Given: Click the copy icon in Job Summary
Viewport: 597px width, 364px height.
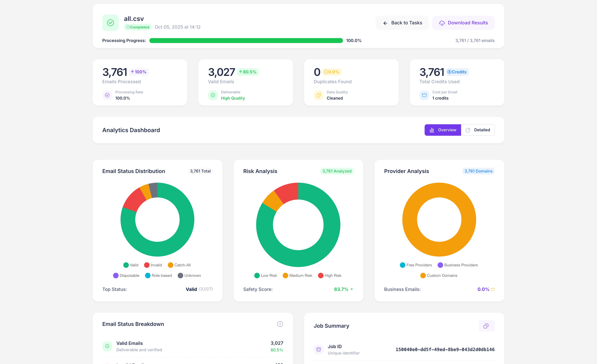Looking at the screenshot, I should pyautogui.click(x=486, y=326).
